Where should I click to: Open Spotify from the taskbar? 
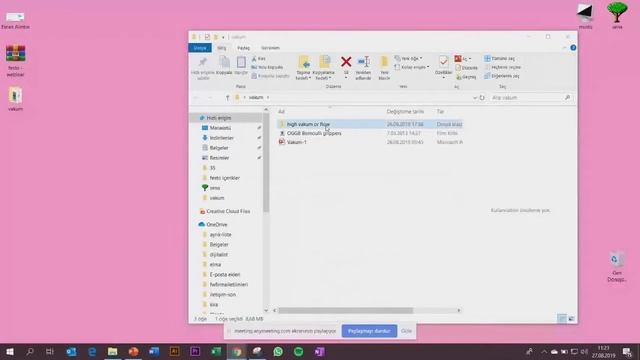coord(298,351)
